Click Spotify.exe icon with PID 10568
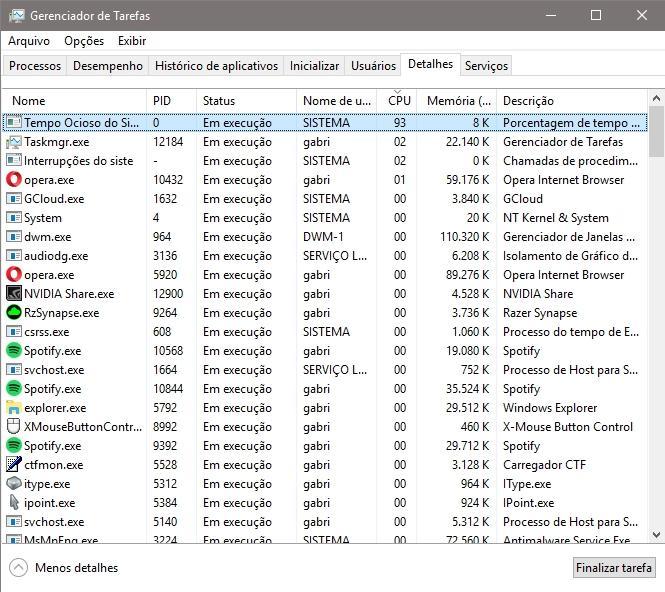 pos(14,351)
